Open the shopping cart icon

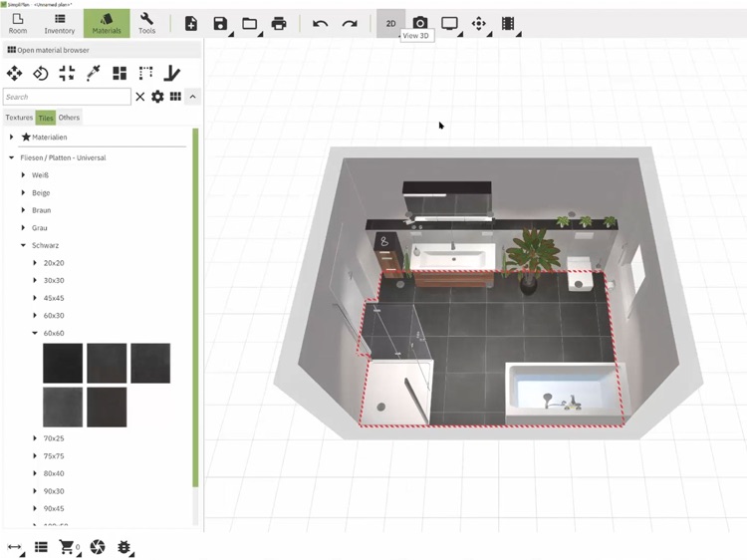67,547
